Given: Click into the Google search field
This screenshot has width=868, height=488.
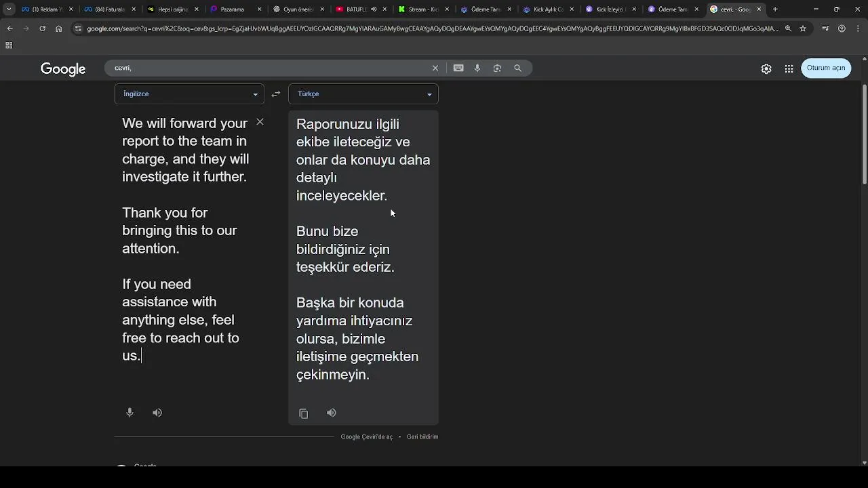Looking at the screenshot, I should click(x=271, y=68).
